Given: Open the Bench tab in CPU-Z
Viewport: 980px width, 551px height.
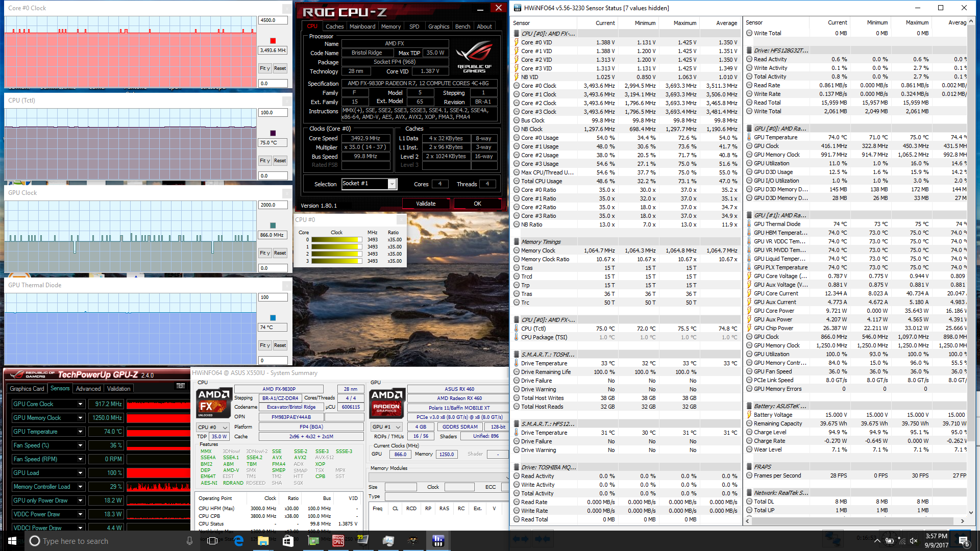Looking at the screenshot, I should [x=462, y=27].
